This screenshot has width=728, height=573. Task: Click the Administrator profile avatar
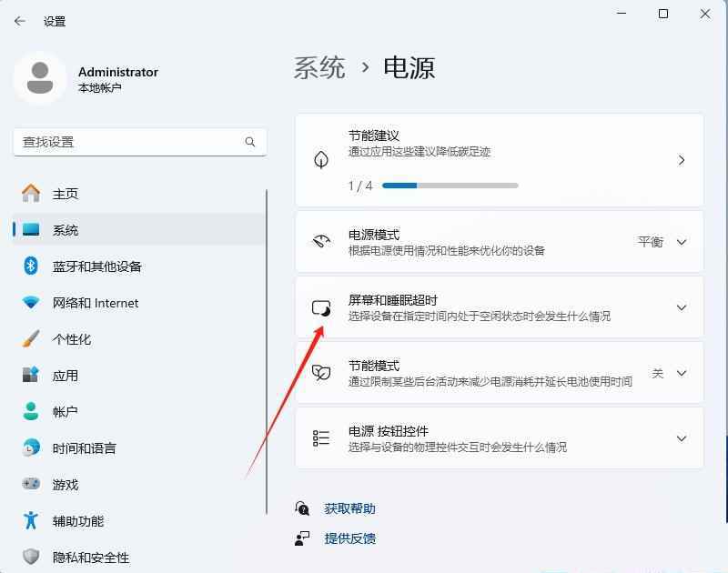coord(40,78)
